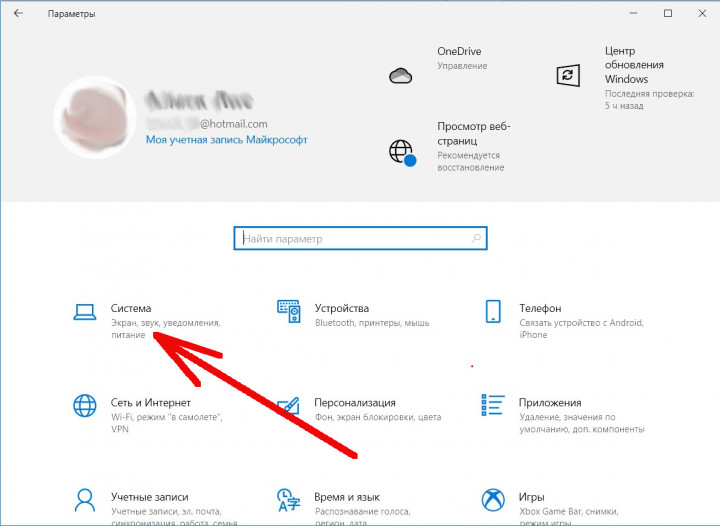Open 'Моя учетная запись Майкрософт' link
Viewport: 720px width, 526px height.
(x=226, y=140)
